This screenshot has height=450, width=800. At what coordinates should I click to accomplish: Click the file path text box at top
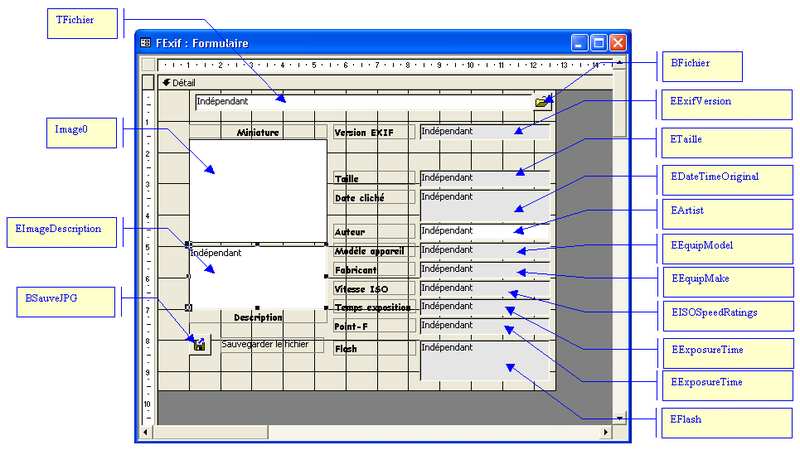362,101
